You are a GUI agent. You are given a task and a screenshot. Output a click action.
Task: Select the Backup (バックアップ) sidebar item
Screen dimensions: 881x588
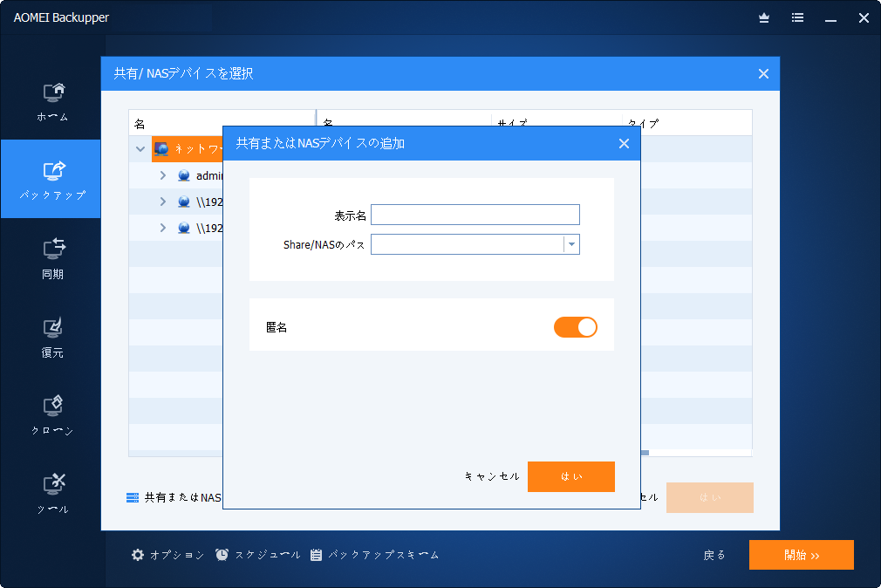pyautogui.click(x=51, y=179)
